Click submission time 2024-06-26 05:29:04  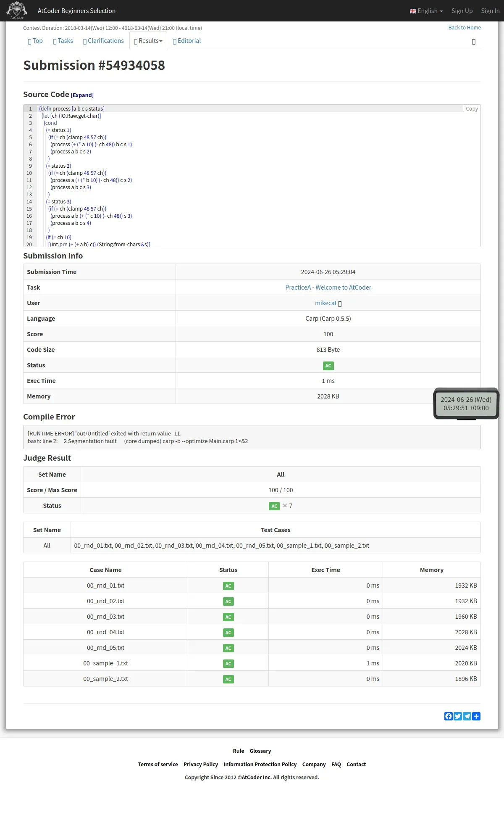[x=328, y=272]
